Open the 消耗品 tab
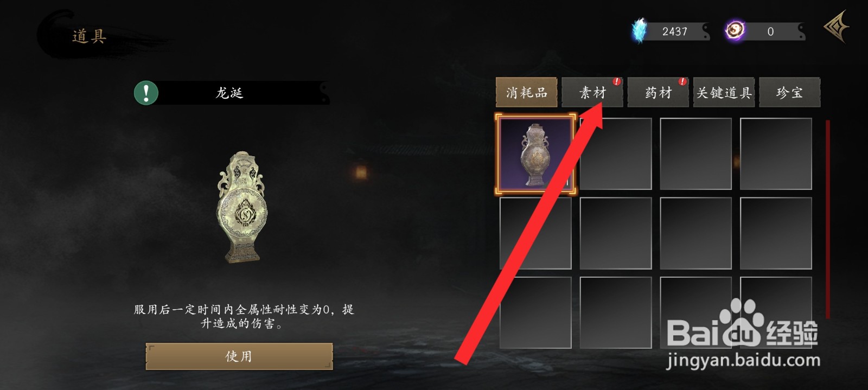 526,92
